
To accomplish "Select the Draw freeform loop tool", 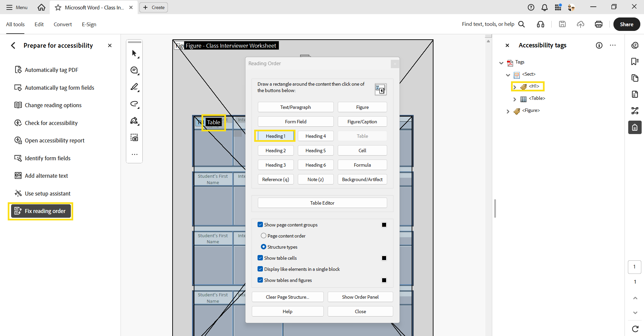I will click(x=134, y=104).
